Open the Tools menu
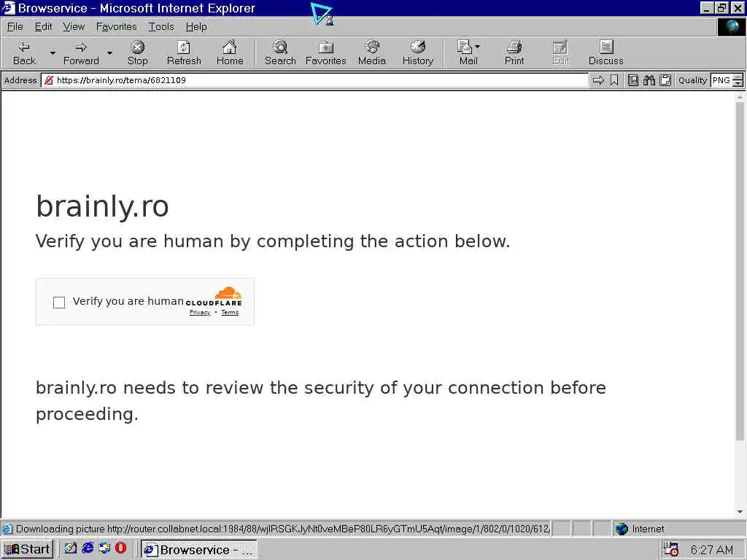747x560 pixels. [x=161, y=27]
